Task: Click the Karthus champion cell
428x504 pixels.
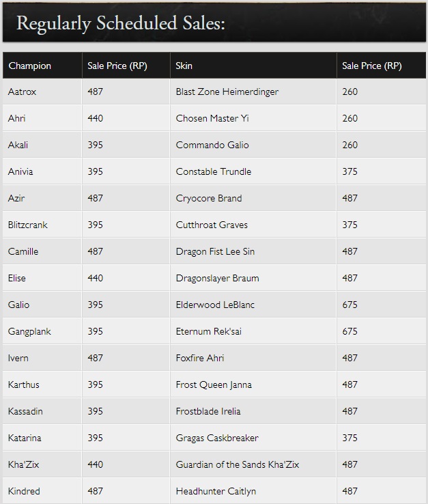Action: [24, 384]
